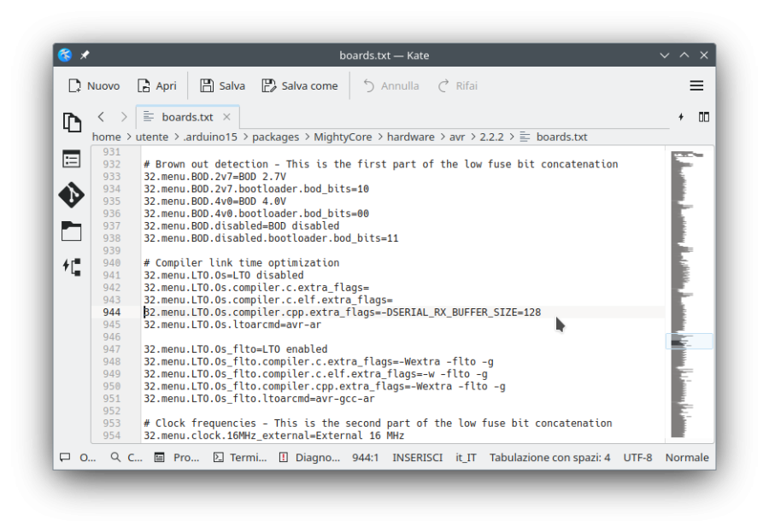Toggle the pin window icon
Image resolution: width=769 pixels, height=532 pixels.
pyautogui.click(x=85, y=55)
